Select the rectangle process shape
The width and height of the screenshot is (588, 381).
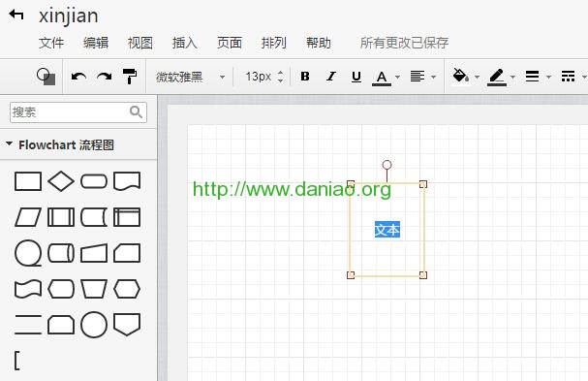[x=28, y=181]
